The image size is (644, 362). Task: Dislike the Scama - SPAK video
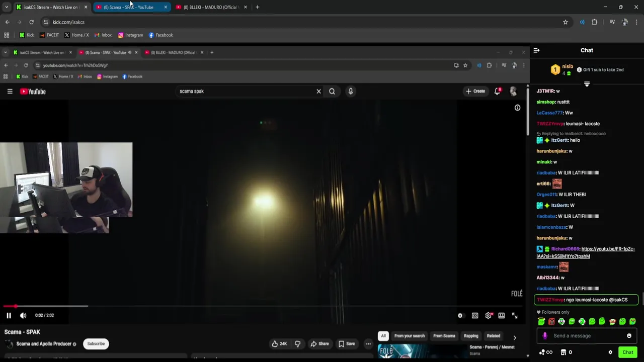click(x=297, y=344)
